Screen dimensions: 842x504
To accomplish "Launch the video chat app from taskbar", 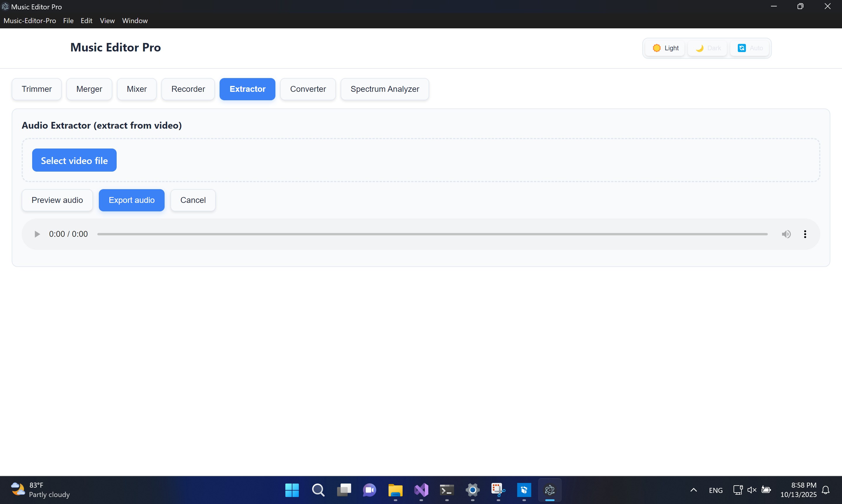I will (x=370, y=490).
